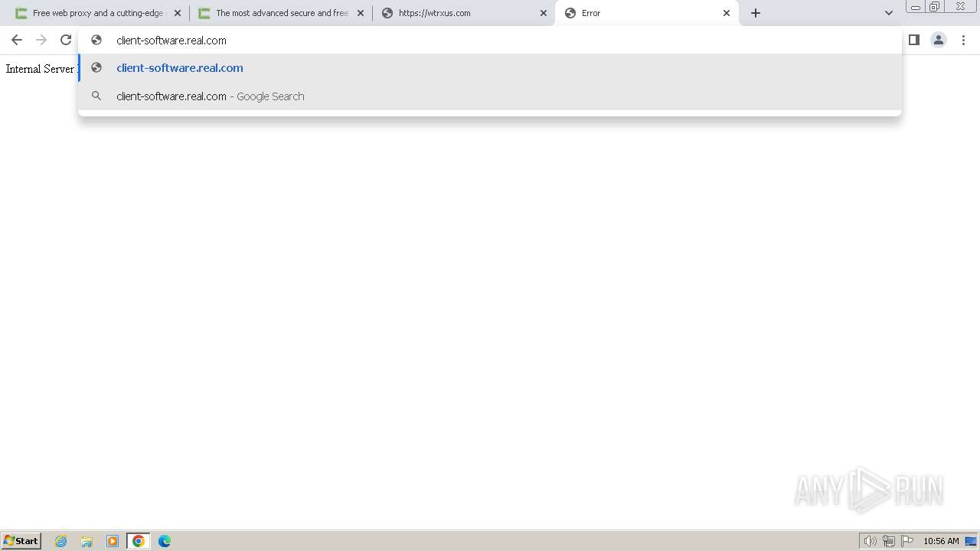Close 'The most advanced secure' tab
Viewport: 980px width, 551px height.
(x=361, y=13)
